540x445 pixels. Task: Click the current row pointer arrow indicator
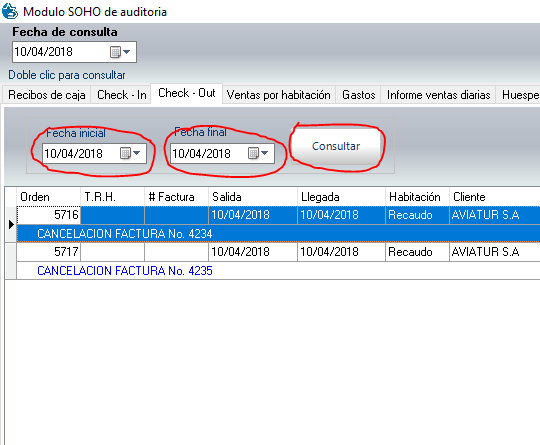(x=11, y=225)
